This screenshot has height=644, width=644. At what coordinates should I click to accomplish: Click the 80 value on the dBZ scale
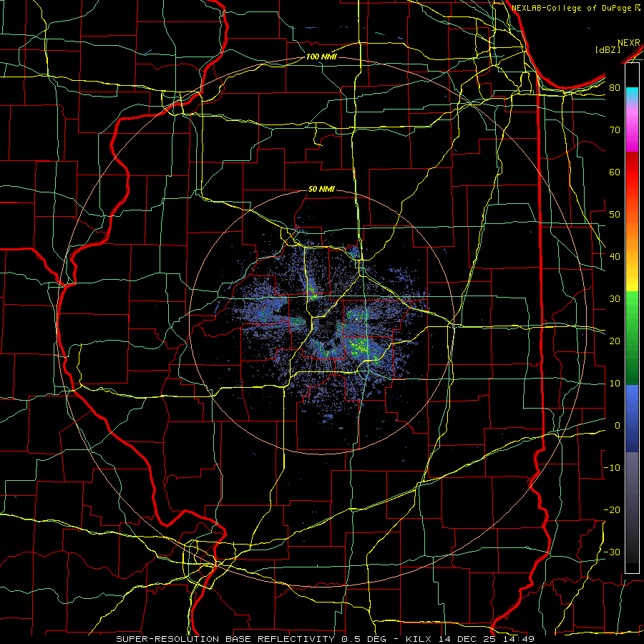[615, 88]
